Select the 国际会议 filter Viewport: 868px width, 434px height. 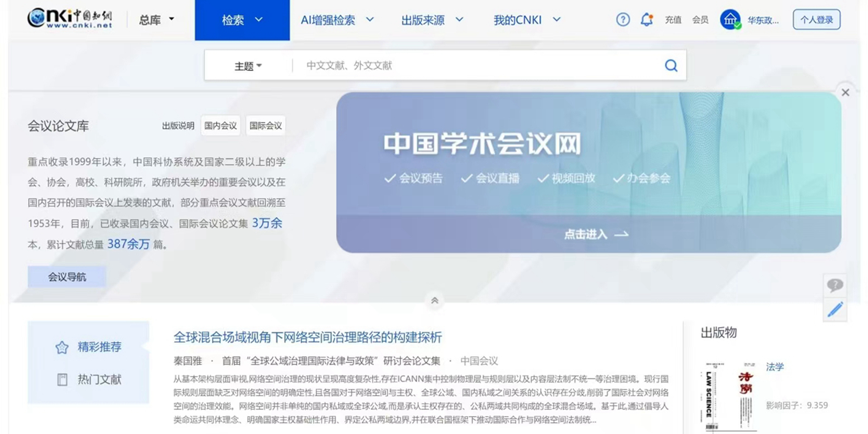[x=265, y=126]
